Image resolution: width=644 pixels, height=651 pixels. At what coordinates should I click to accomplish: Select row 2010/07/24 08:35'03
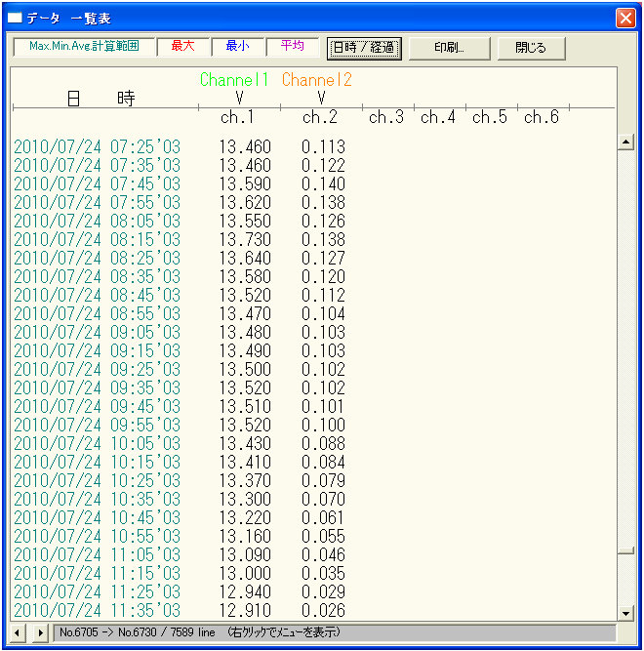point(180,277)
